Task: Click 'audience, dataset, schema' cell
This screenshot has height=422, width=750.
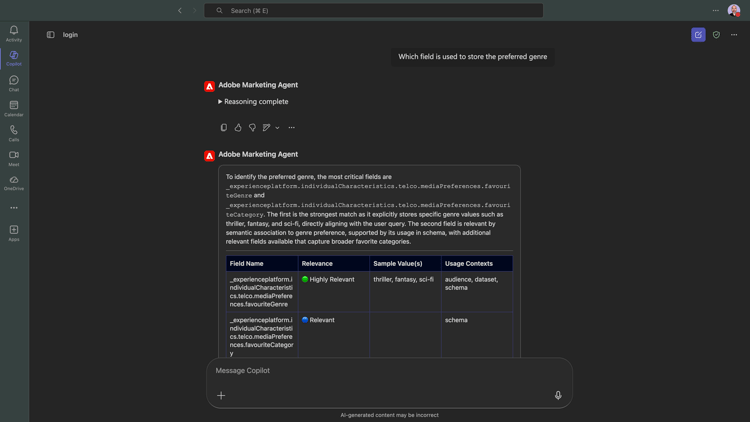Action: tap(477, 291)
